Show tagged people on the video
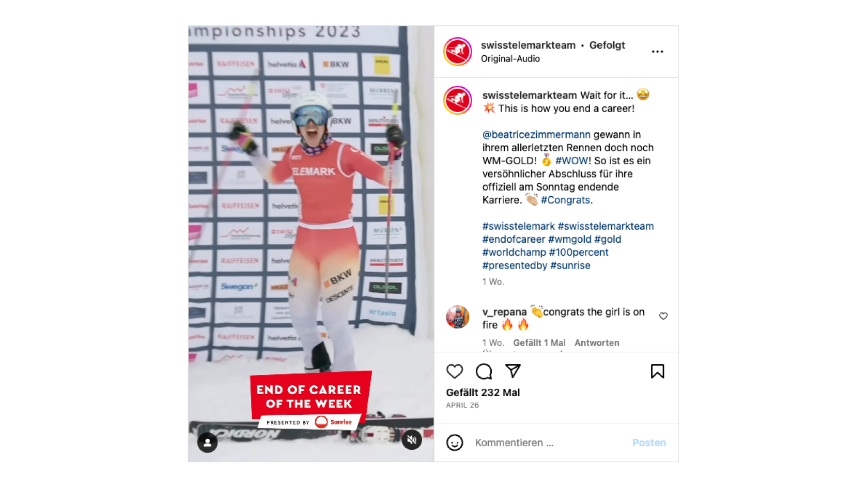Viewport: 868px width, 488px height. [x=207, y=443]
